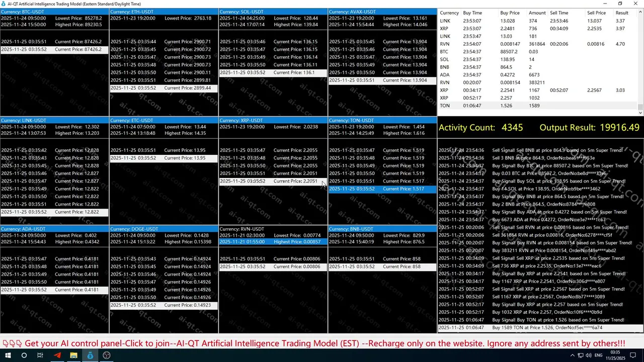
Task: Click log entry Buy 6673 ADA at Price 0.4272
Action: [540, 220]
